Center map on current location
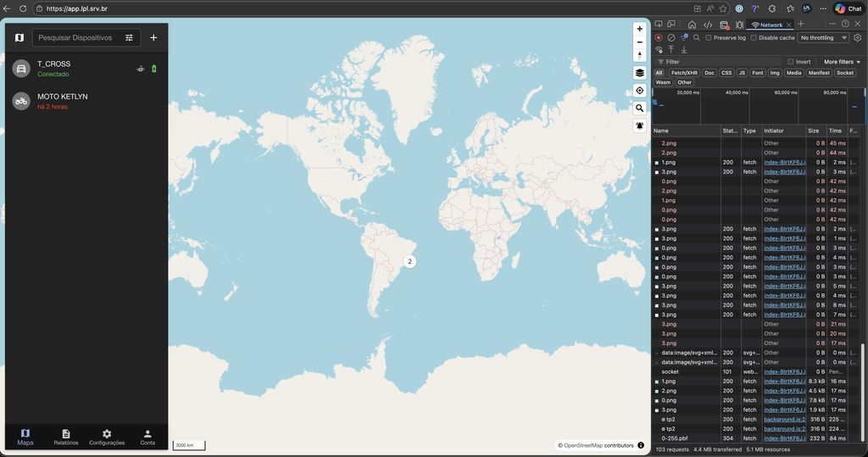 (x=639, y=90)
